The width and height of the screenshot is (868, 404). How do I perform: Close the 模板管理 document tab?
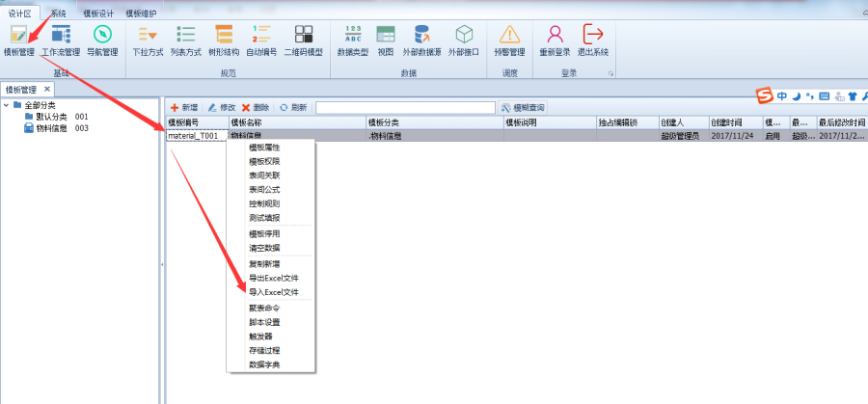pyautogui.click(x=46, y=89)
